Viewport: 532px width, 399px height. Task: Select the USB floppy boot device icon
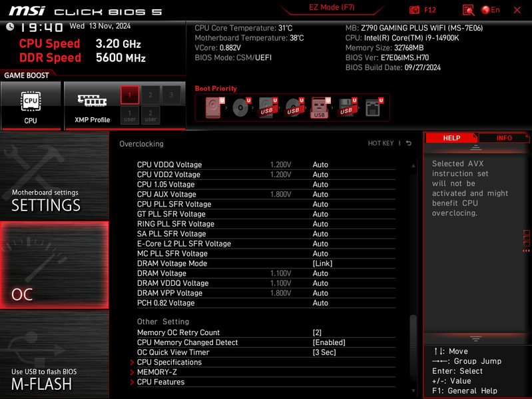[x=347, y=107]
